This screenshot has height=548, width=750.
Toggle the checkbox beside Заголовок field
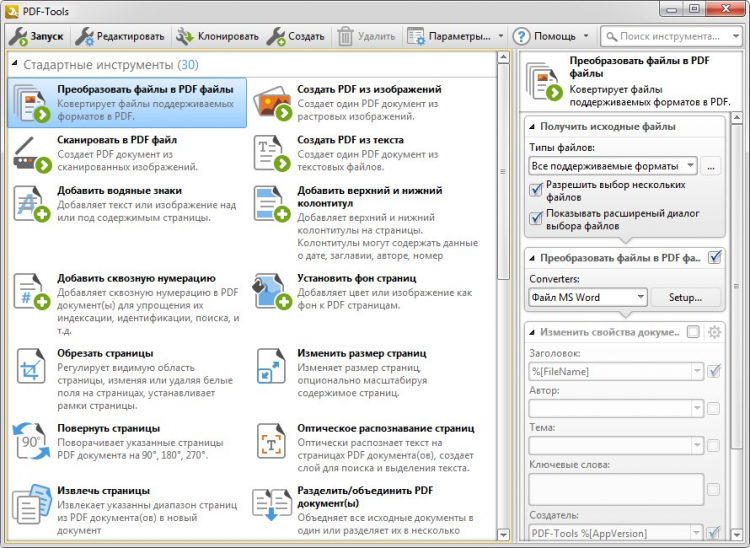[x=714, y=371]
